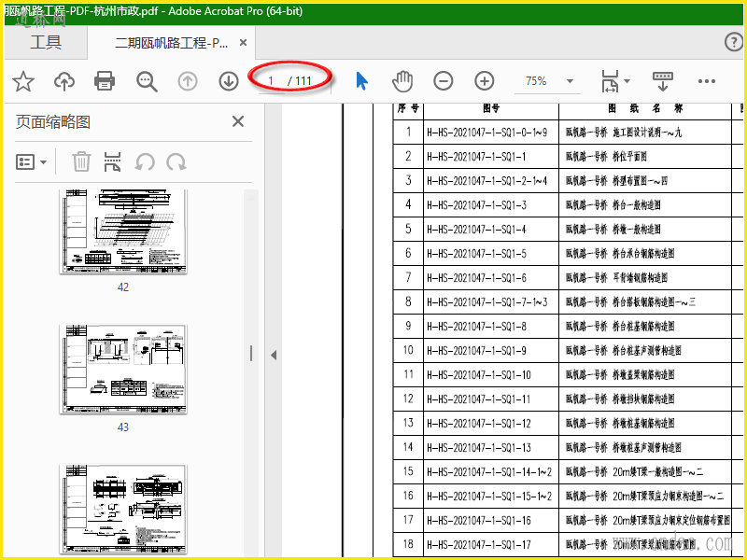Click cell H-HS-2021047-1-SQ1-7-1~3
The height and width of the screenshot is (560, 747).
point(491,301)
